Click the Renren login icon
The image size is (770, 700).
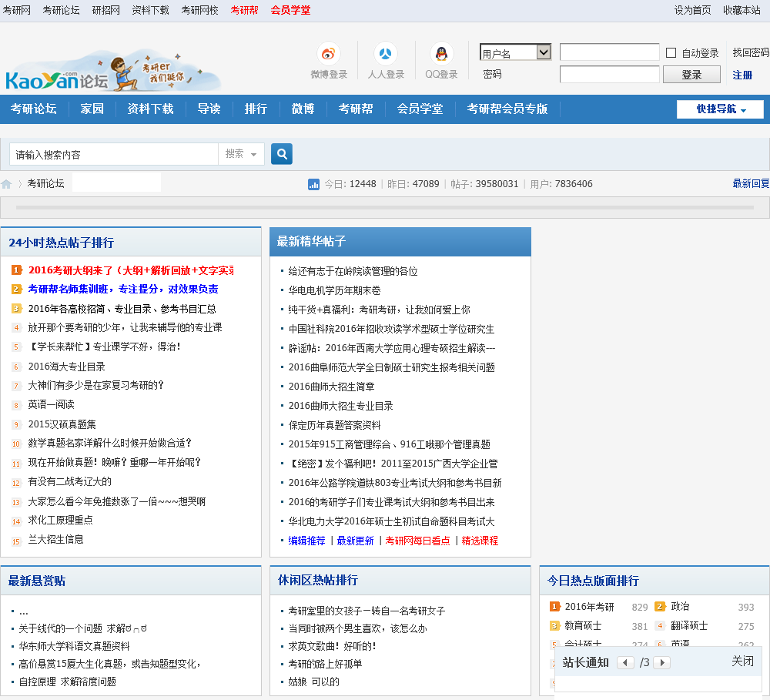point(386,54)
